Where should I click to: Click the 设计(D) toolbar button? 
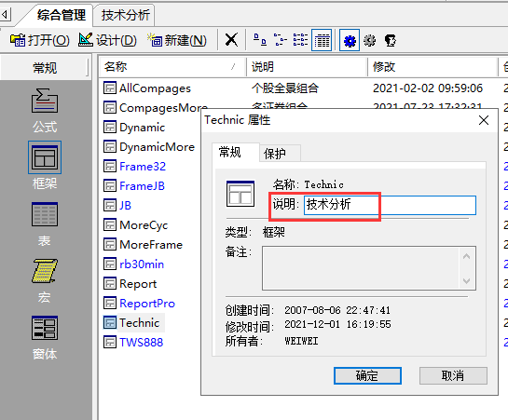pos(107,40)
